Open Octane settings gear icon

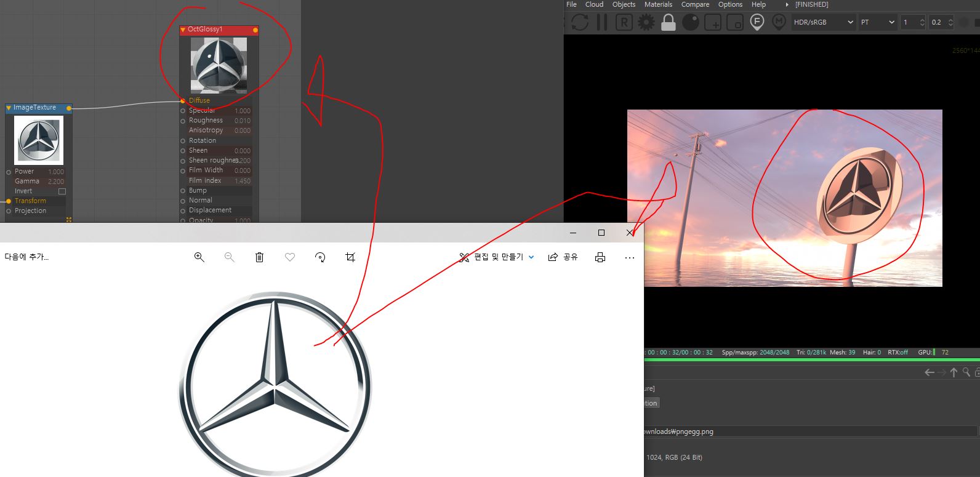646,23
